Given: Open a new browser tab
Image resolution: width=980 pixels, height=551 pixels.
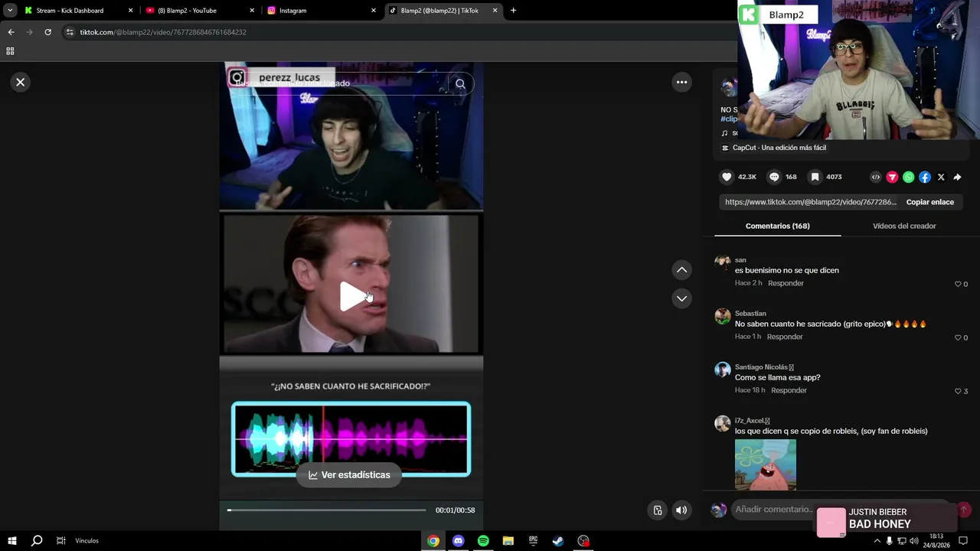Looking at the screenshot, I should tap(513, 11).
